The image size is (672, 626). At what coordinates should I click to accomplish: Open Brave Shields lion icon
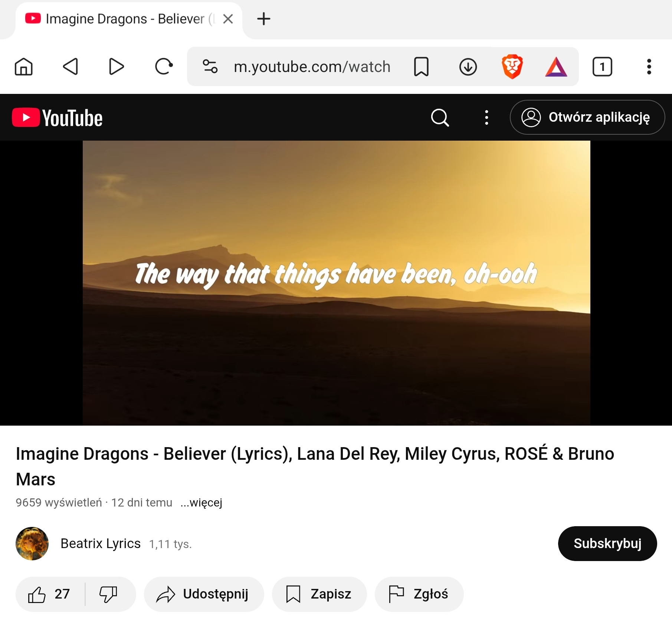(x=512, y=67)
